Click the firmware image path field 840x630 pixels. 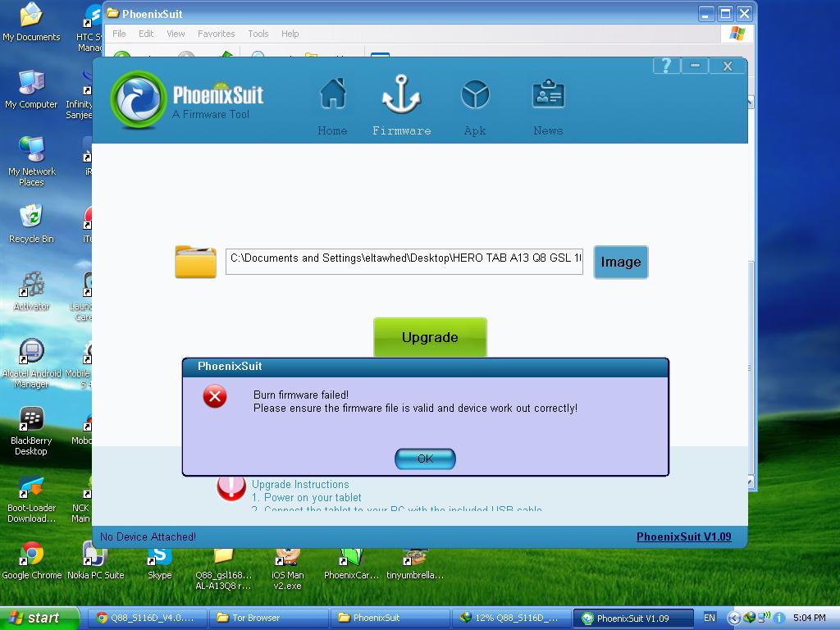[404, 262]
